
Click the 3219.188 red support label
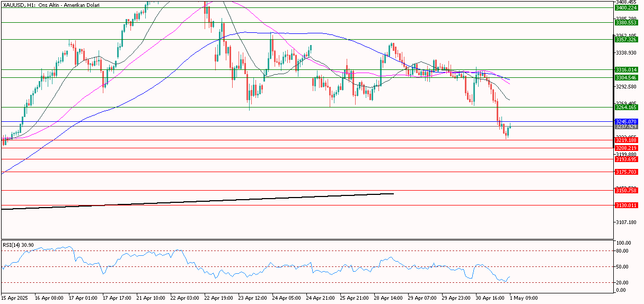pyautogui.click(x=625, y=140)
